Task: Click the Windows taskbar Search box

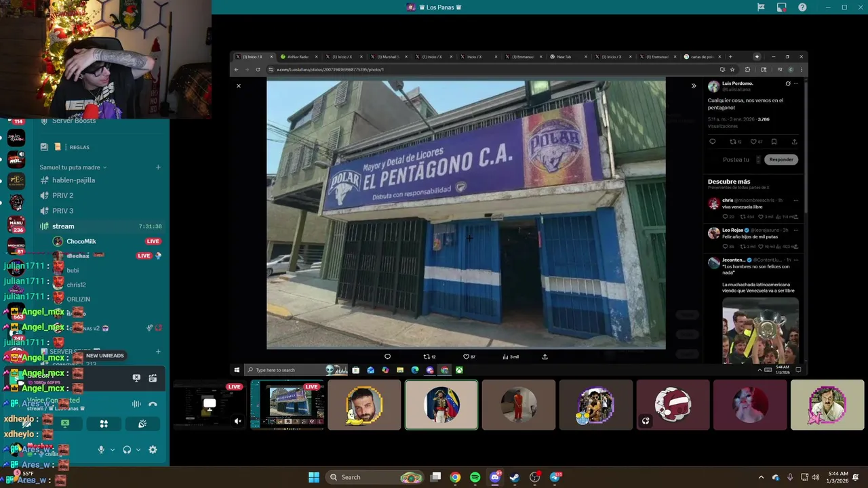Action: [375, 477]
